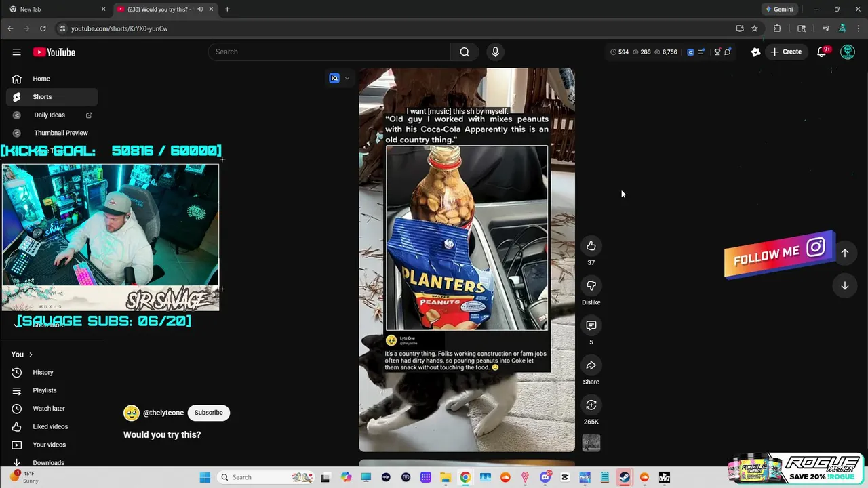
Task: Open a new browser tab with plus
Action: tap(227, 9)
